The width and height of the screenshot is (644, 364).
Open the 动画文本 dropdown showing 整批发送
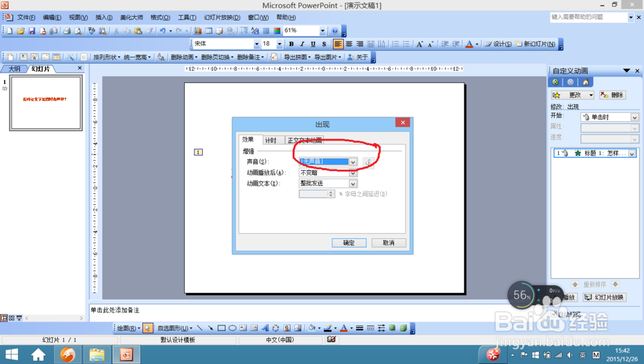[x=353, y=184]
